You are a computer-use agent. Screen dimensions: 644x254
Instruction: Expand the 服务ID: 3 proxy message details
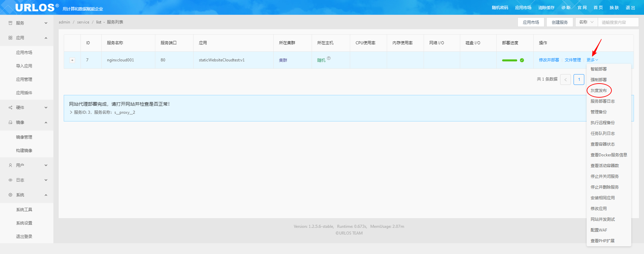tap(71, 112)
